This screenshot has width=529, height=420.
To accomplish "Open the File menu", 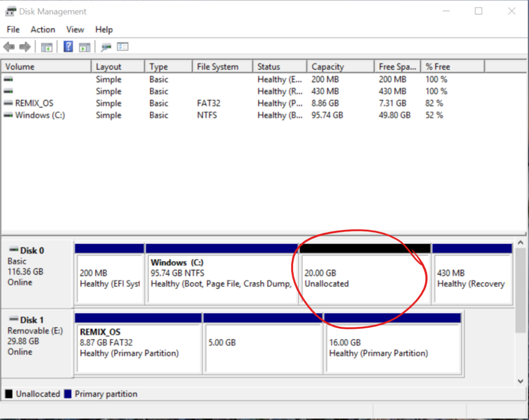I will coord(13,30).
